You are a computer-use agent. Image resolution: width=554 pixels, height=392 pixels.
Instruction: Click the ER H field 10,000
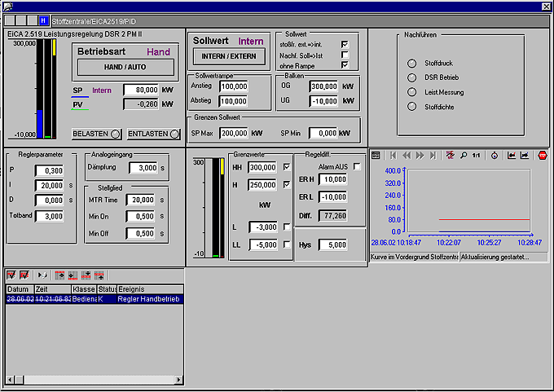coord(333,179)
